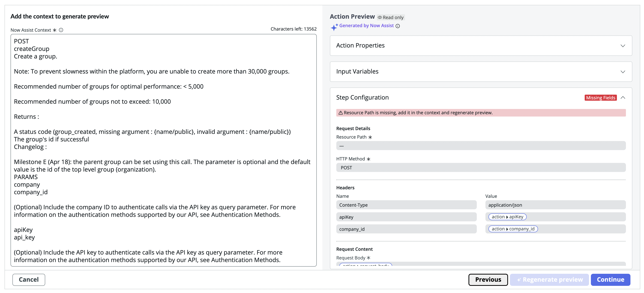This screenshot has height=293, width=644.
Task: Click the Add the context to generate preview heading
Action: pyautogui.click(x=60, y=17)
